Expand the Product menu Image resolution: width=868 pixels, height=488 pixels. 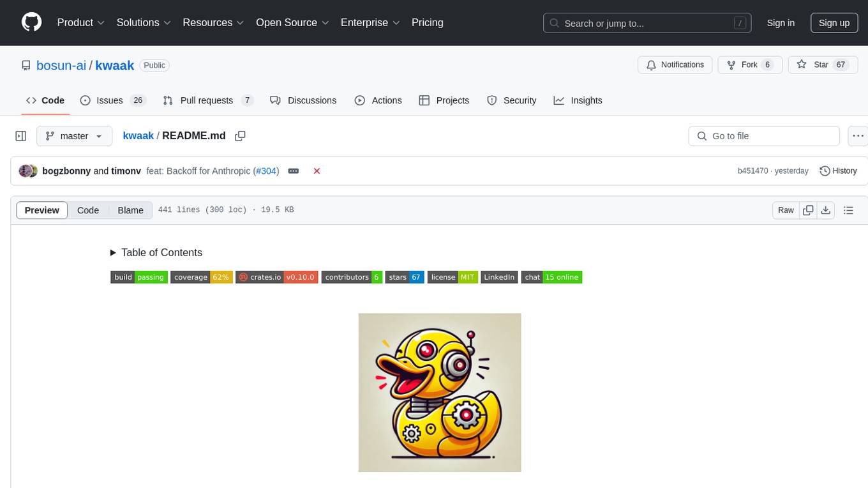point(81,22)
